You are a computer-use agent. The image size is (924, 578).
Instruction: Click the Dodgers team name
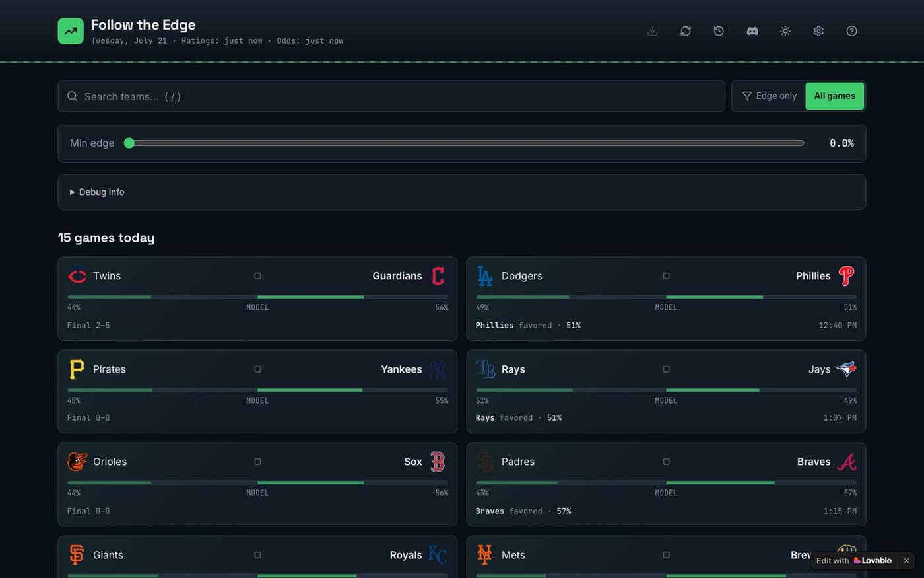pos(521,276)
